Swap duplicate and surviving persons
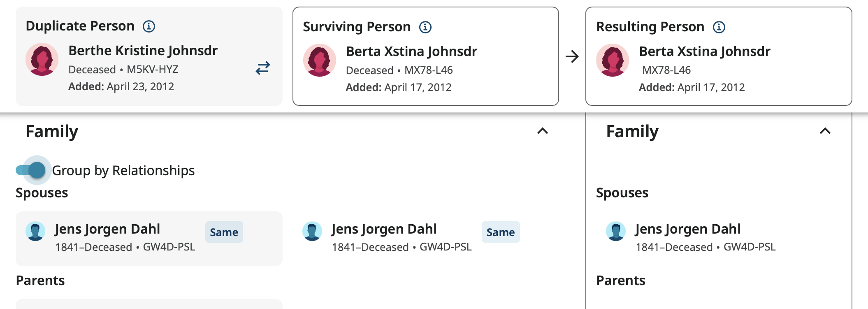 [x=262, y=68]
